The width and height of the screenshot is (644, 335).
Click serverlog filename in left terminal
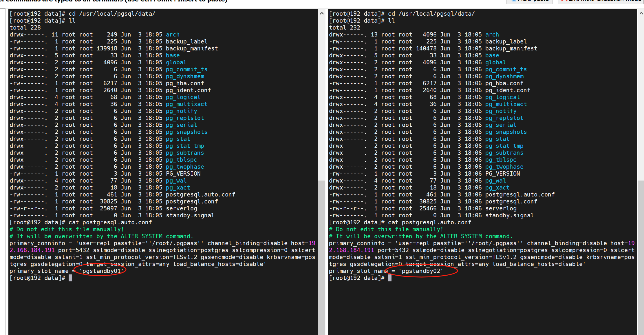[181, 208]
